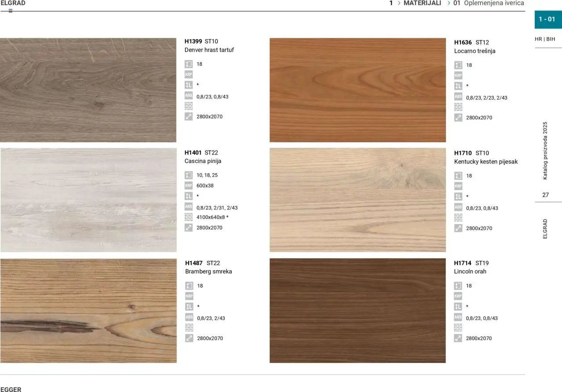The height and width of the screenshot is (392, 562).
Task: Click the thickness icon under Denver hrast tartuf
Action: pyautogui.click(x=188, y=64)
